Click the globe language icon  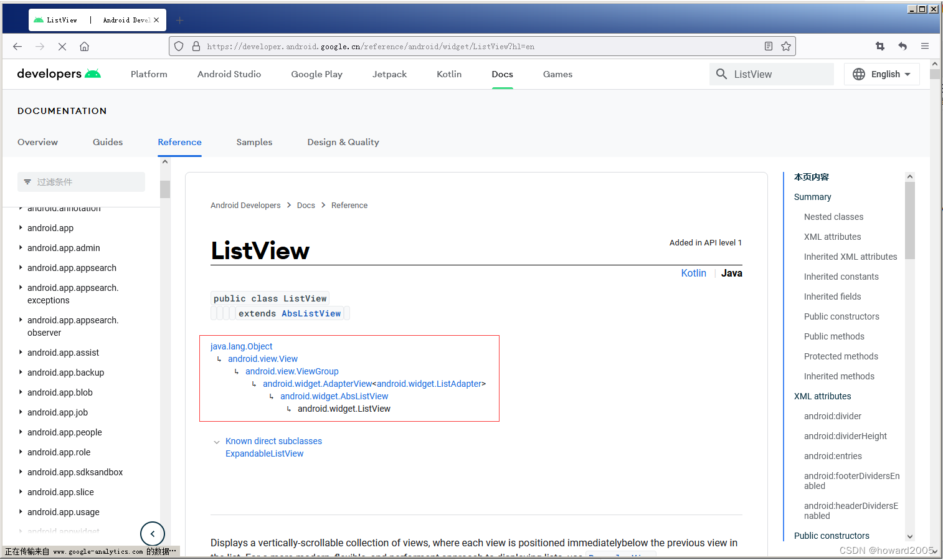click(x=859, y=74)
